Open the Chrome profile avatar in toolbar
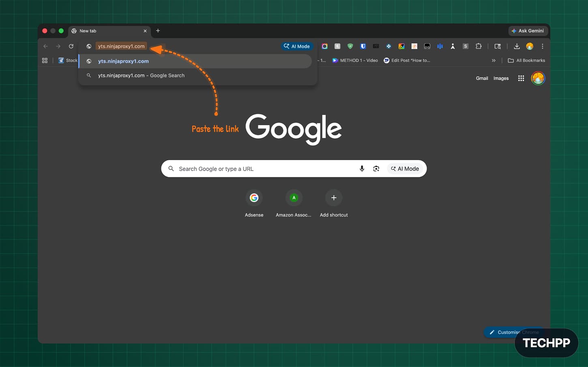The height and width of the screenshot is (367, 588). point(530,46)
